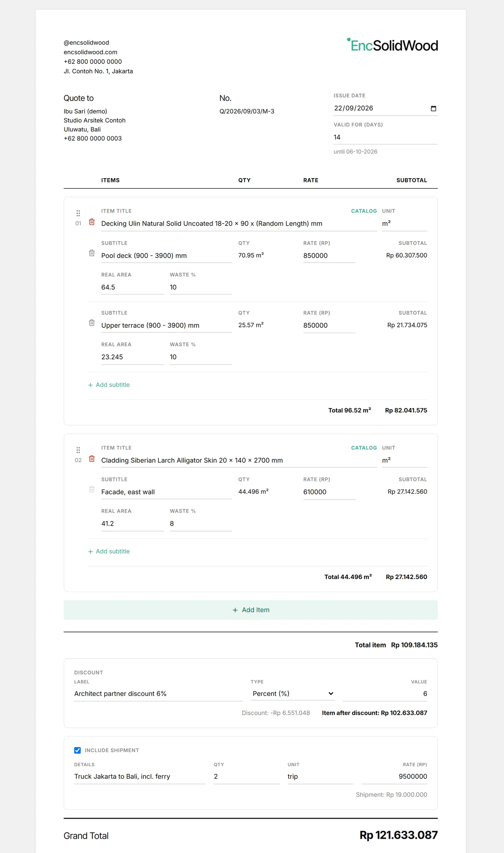Screen dimensions: 504x853
Task: Add subtitle under Decking Ulin item
Action: (109, 385)
